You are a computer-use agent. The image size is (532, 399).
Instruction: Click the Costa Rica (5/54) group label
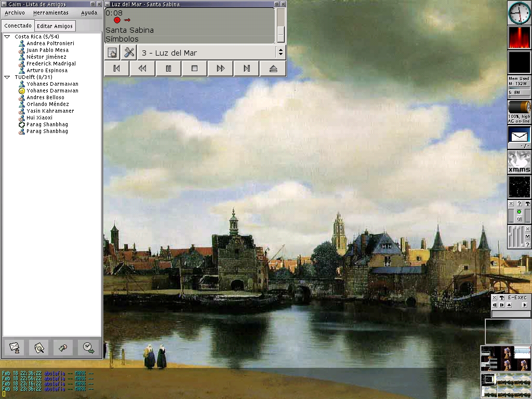[x=37, y=37]
